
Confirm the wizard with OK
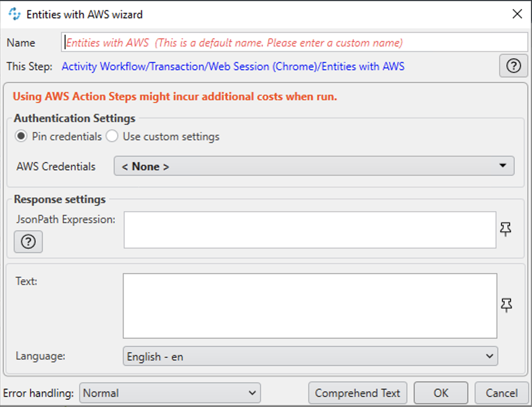(441, 393)
